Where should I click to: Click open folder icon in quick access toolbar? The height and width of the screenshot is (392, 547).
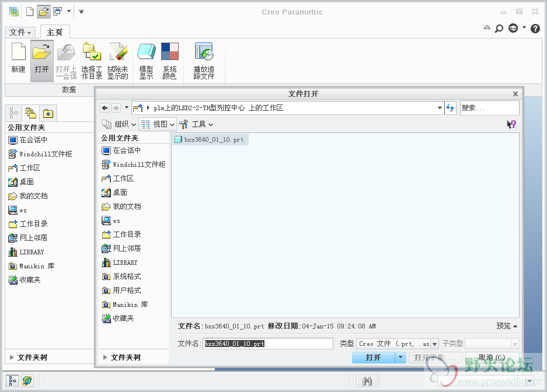(x=44, y=12)
